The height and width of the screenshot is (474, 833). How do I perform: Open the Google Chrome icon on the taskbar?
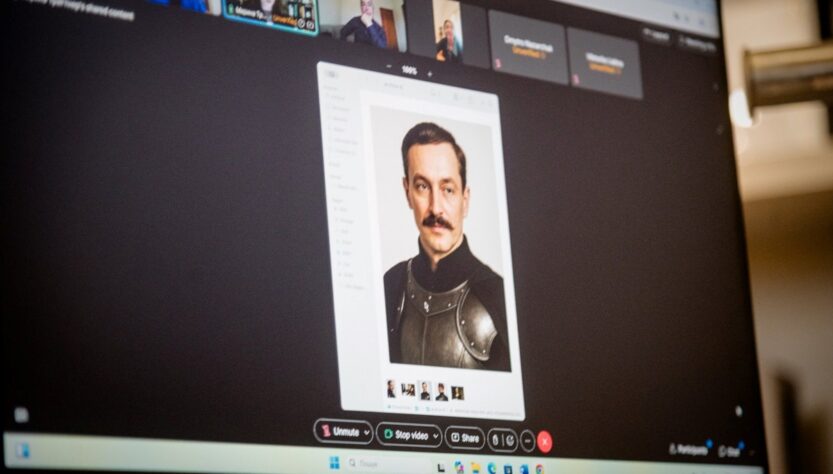click(539, 469)
